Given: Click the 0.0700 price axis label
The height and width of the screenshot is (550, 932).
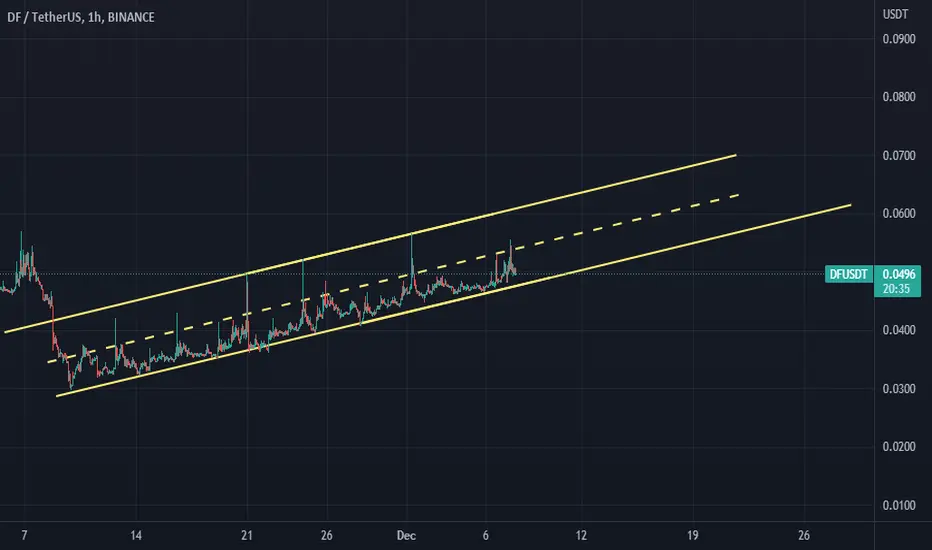Looking at the screenshot, I should 899,156.
